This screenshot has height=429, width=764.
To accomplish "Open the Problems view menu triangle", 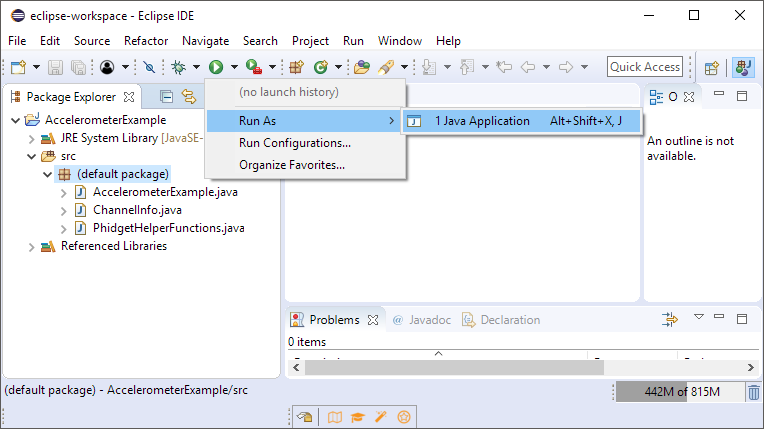I will point(699,317).
